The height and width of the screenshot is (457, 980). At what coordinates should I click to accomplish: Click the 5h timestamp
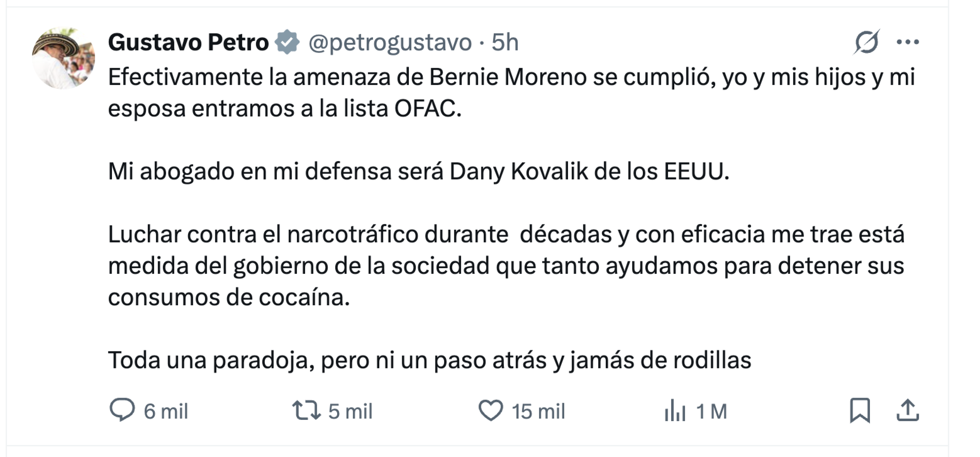(505, 42)
